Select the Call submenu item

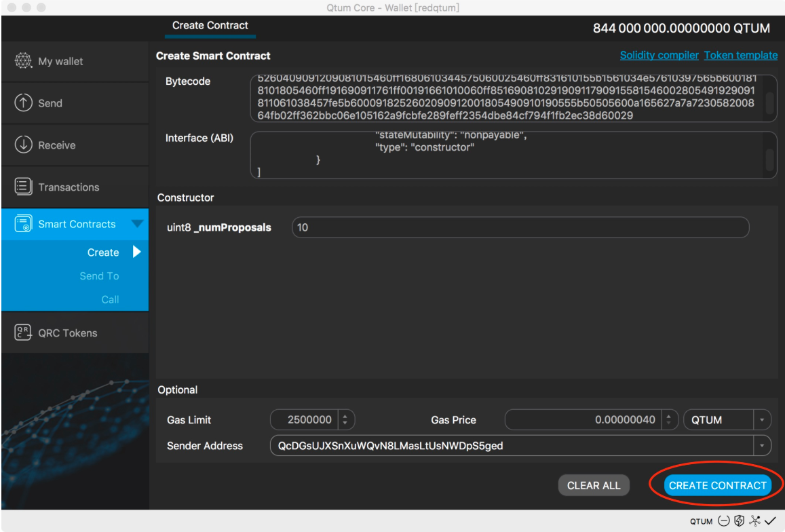[x=110, y=299]
